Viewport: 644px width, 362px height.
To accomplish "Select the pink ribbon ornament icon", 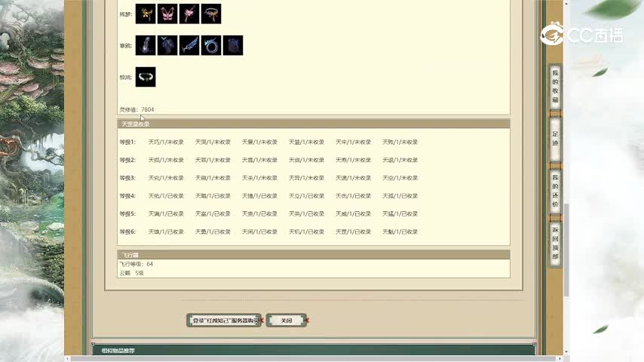I will (x=189, y=14).
